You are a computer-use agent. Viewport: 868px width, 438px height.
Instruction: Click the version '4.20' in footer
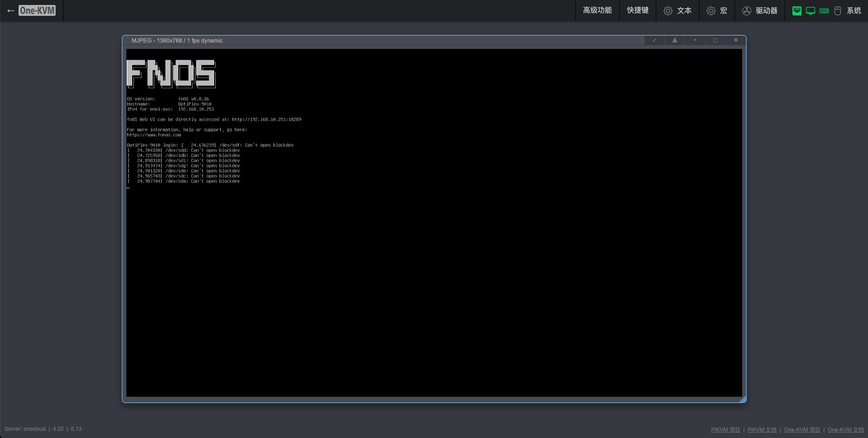coord(58,429)
